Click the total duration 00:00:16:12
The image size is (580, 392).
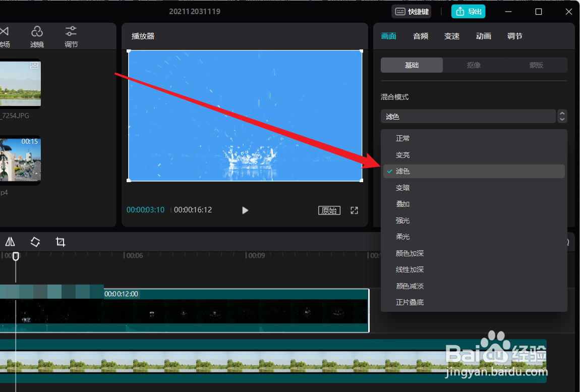pos(193,210)
